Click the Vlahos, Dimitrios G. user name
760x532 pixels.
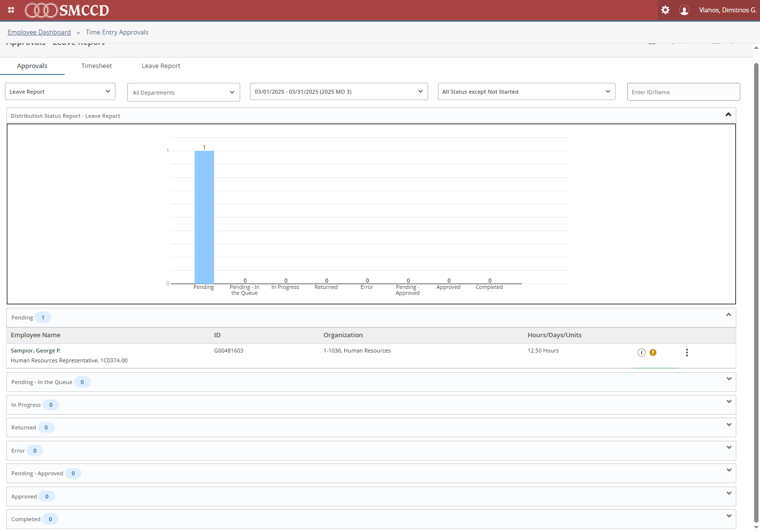click(x=727, y=10)
